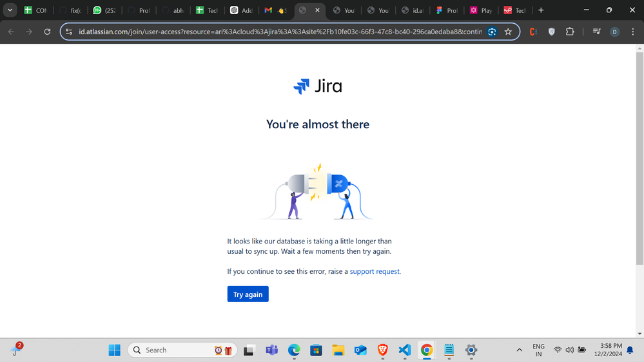This screenshot has width=644, height=362.
Task: Open Chrome profile D avatar
Action: point(614,32)
